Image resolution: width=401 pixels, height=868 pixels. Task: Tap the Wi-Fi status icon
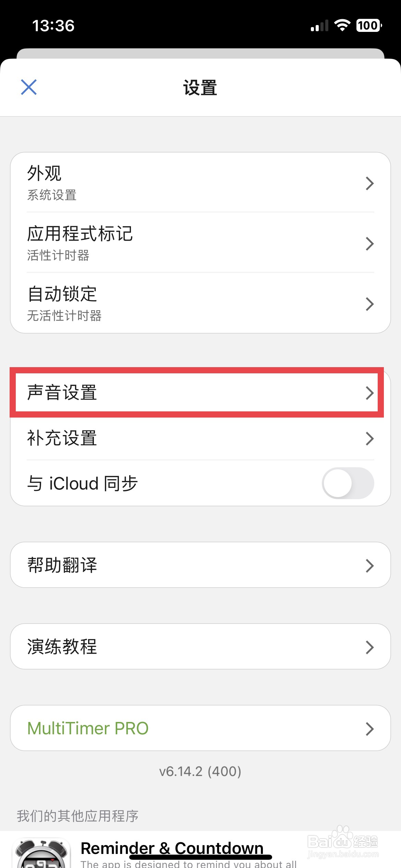coord(342,25)
